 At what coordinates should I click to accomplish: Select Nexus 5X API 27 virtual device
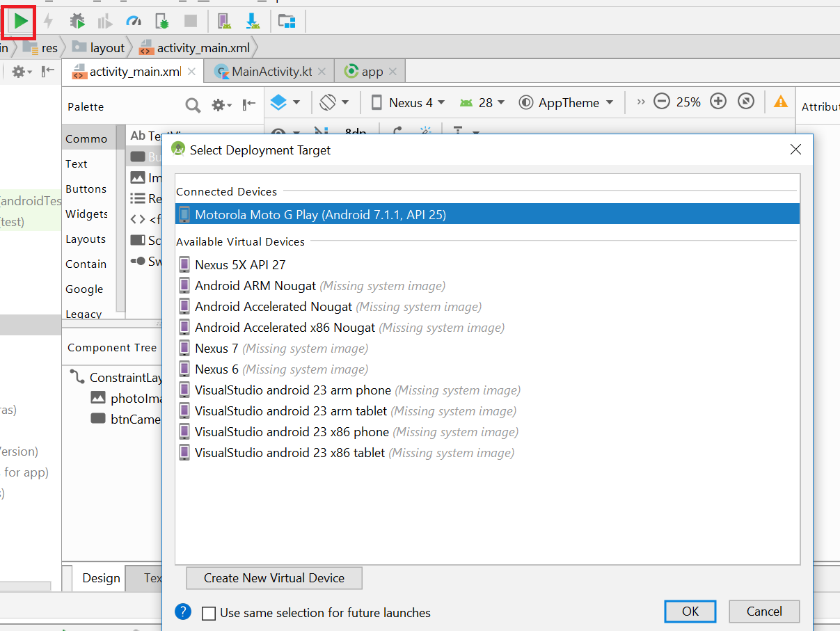pyautogui.click(x=487, y=264)
